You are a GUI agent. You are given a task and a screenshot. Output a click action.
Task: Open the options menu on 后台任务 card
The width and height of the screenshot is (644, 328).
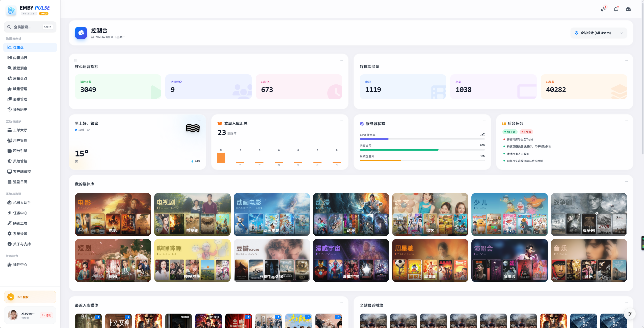[626, 121]
